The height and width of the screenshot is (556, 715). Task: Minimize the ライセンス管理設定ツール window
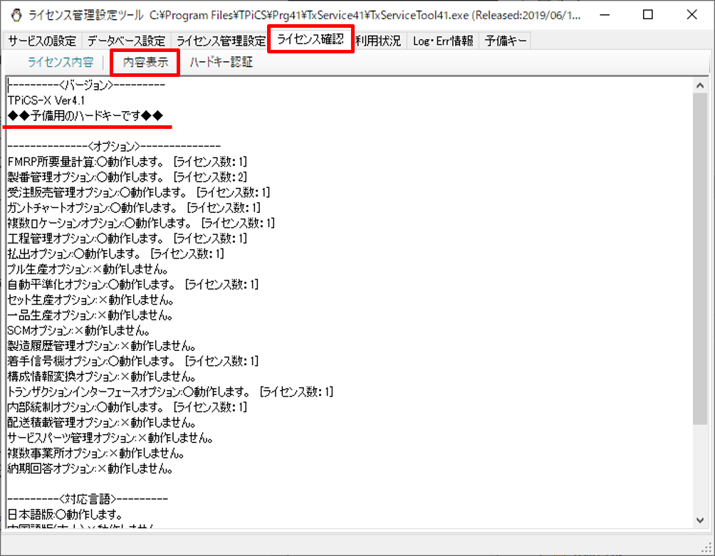(605, 15)
